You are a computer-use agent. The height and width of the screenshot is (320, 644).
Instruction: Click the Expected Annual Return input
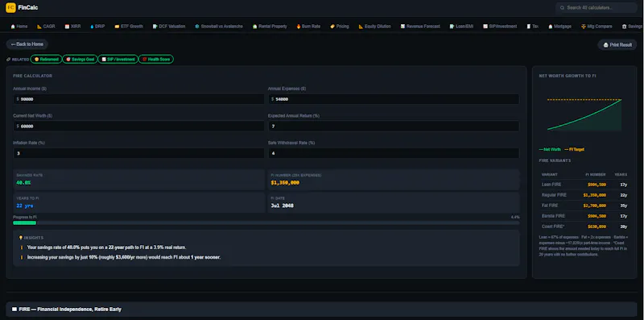(394, 127)
